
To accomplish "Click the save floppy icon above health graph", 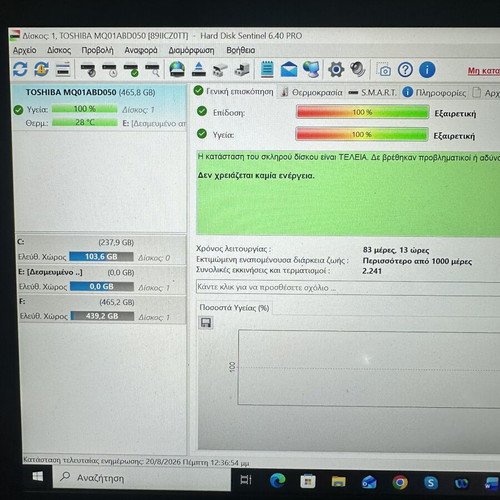I will click(x=206, y=323).
